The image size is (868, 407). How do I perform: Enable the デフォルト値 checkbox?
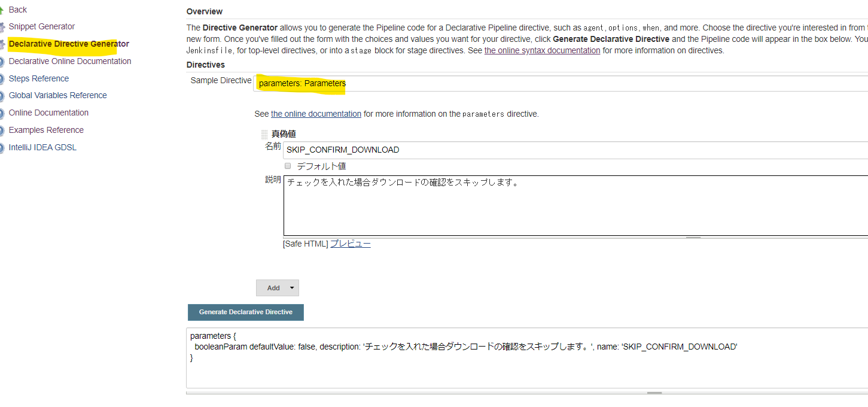tap(288, 166)
